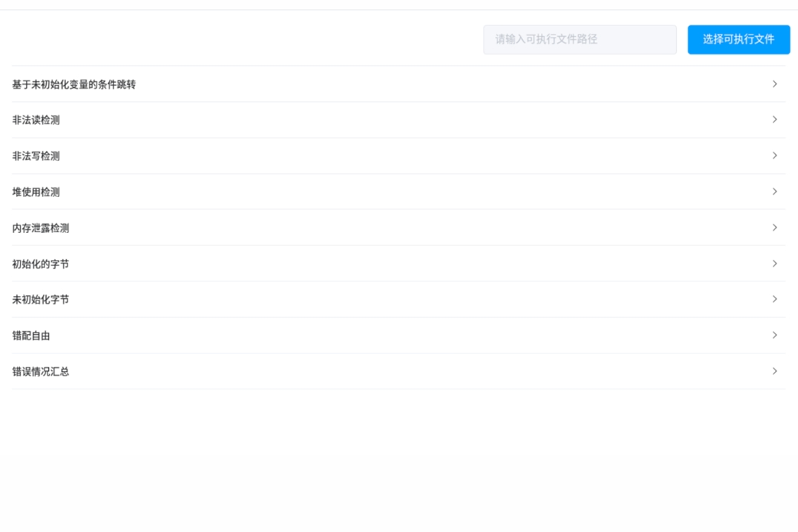Viewport: 798px width, 532px height.
Task: Select the 基于未初始化变量的条件跳转 item title
Action: [x=74, y=84]
